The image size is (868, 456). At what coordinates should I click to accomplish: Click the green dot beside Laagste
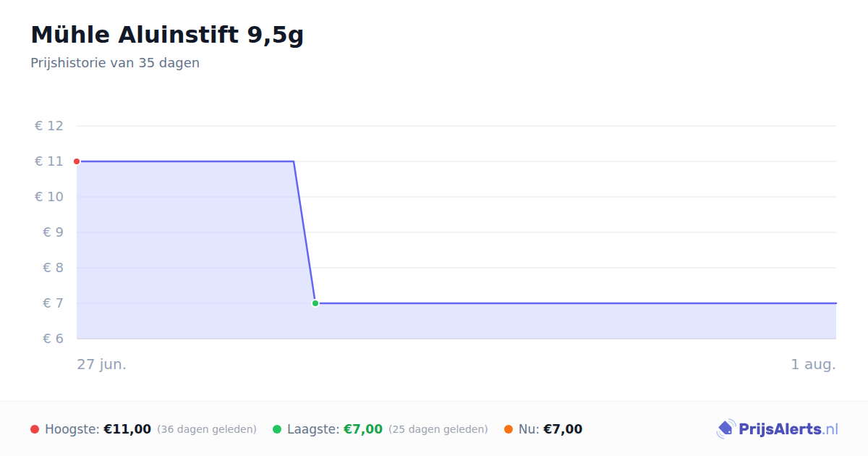tap(277, 429)
